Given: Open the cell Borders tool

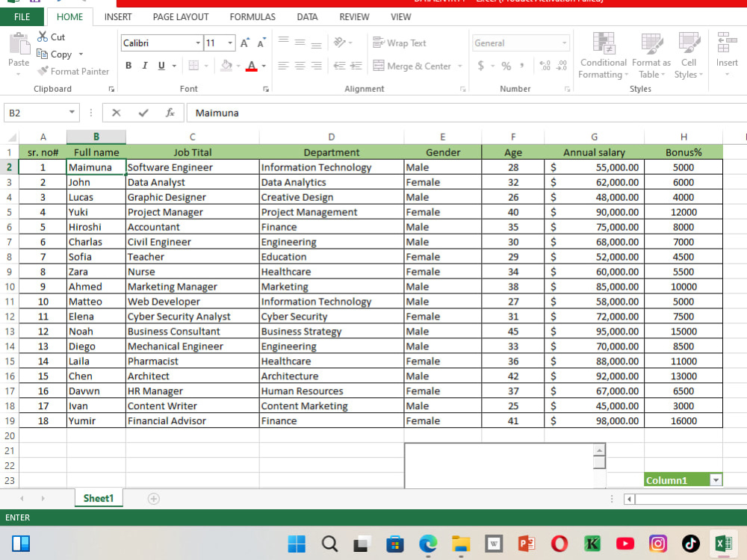Looking at the screenshot, I should coord(193,65).
